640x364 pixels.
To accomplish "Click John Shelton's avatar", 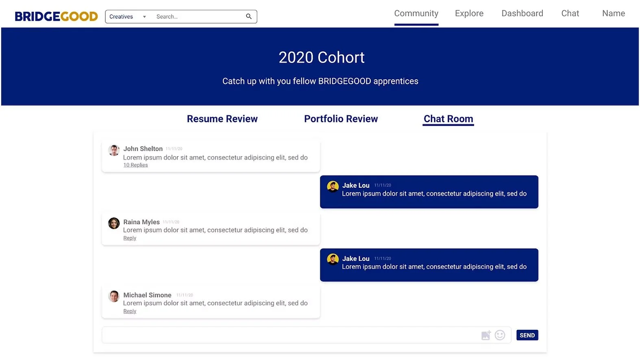I will (114, 150).
